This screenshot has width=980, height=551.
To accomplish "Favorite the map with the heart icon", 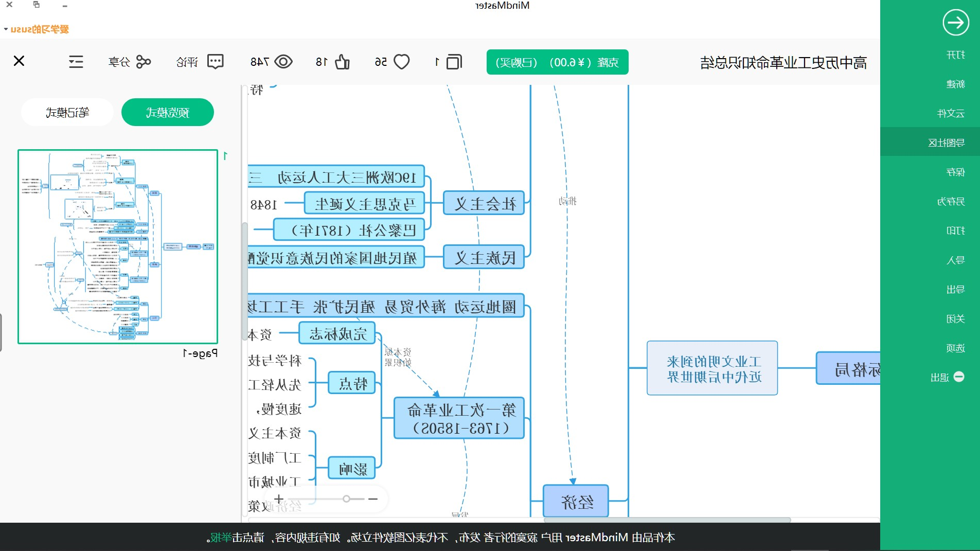I will 401,62.
